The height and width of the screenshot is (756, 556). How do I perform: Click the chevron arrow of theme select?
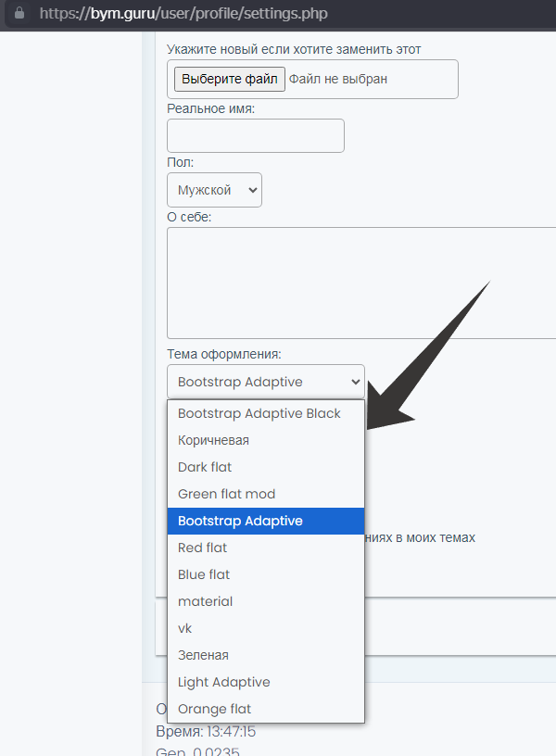(x=355, y=382)
